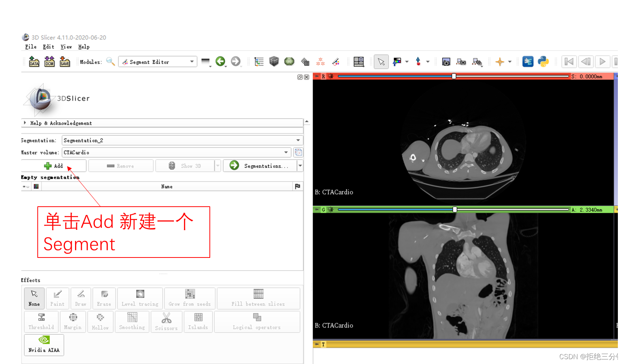Open the Segment Editor modules dropdown

(x=158, y=62)
